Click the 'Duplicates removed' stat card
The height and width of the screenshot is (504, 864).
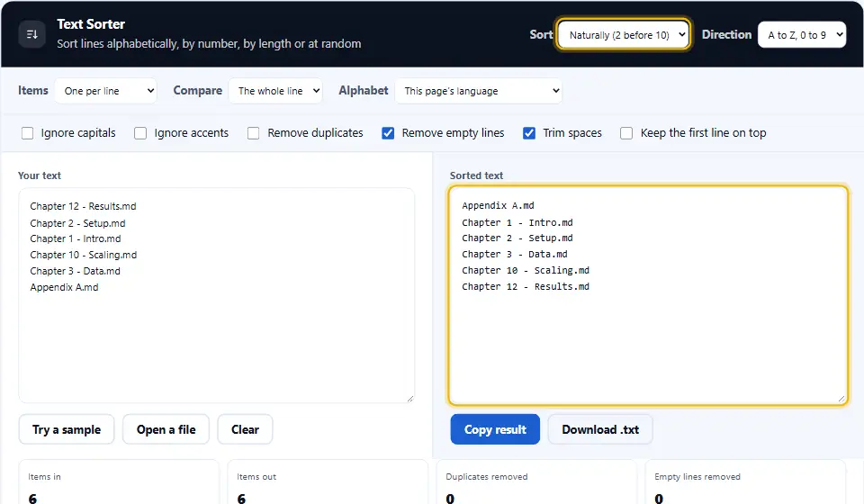coord(536,482)
